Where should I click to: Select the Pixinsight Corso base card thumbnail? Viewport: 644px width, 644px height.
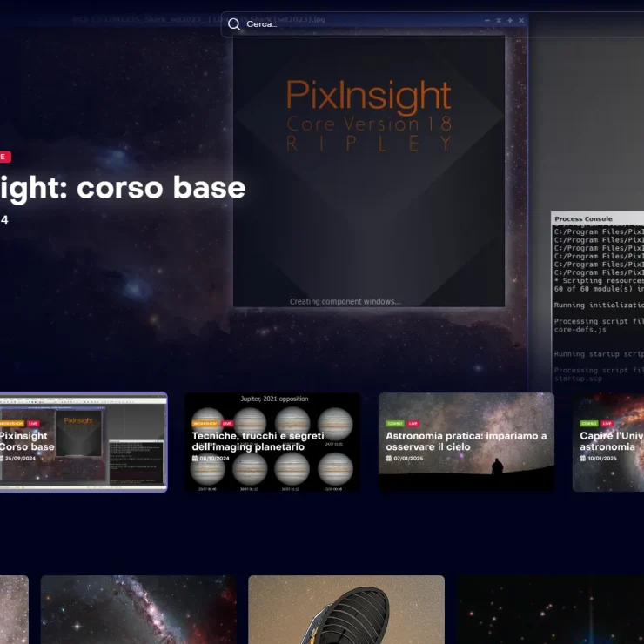(x=84, y=442)
